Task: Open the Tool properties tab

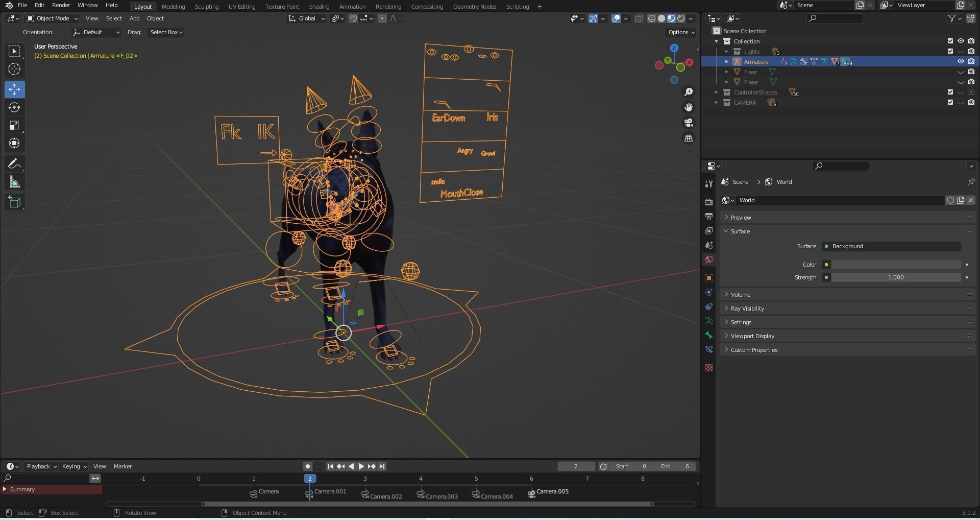Action: pos(708,184)
